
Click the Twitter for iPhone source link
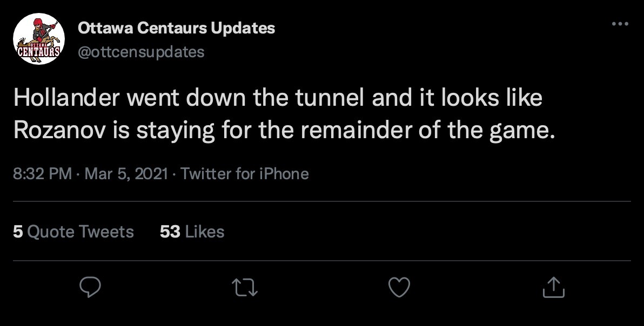tap(244, 174)
